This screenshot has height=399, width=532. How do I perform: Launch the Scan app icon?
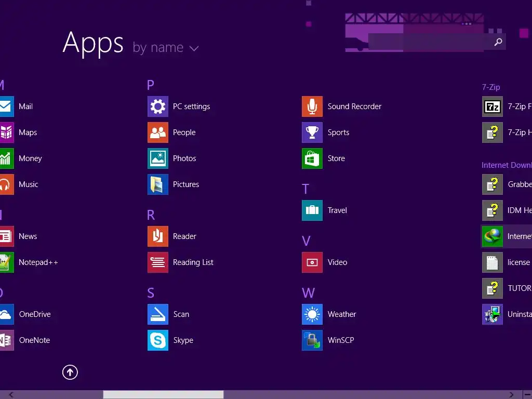(158, 314)
